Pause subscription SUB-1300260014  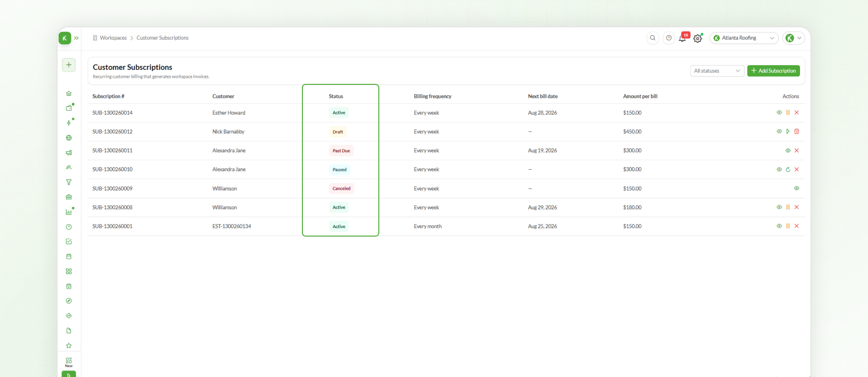pos(788,113)
